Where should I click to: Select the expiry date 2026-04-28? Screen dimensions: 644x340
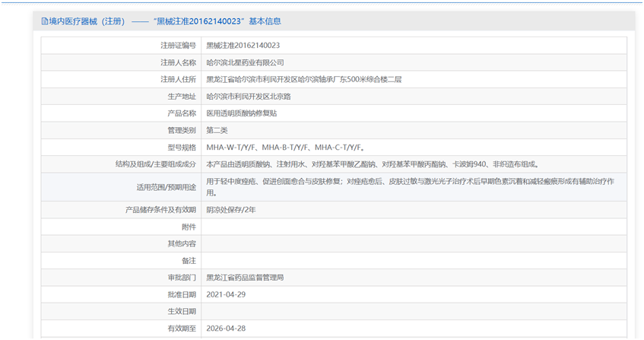click(x=226, y=329)
